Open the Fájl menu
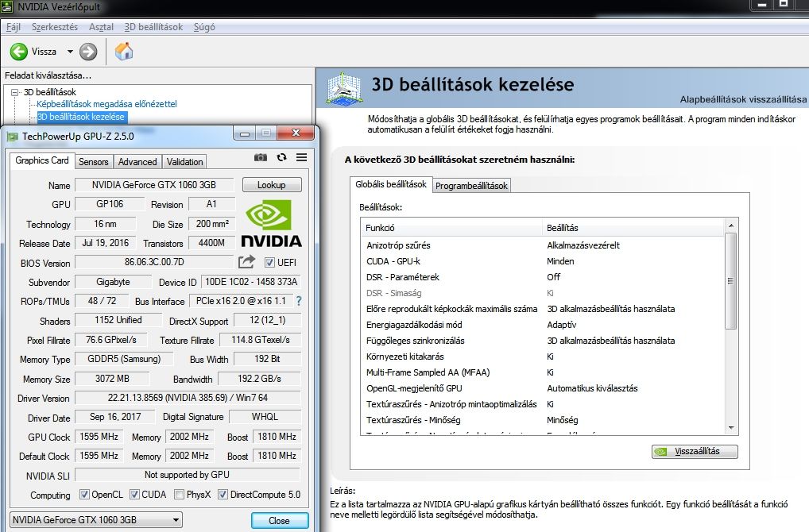 [14, 27]
